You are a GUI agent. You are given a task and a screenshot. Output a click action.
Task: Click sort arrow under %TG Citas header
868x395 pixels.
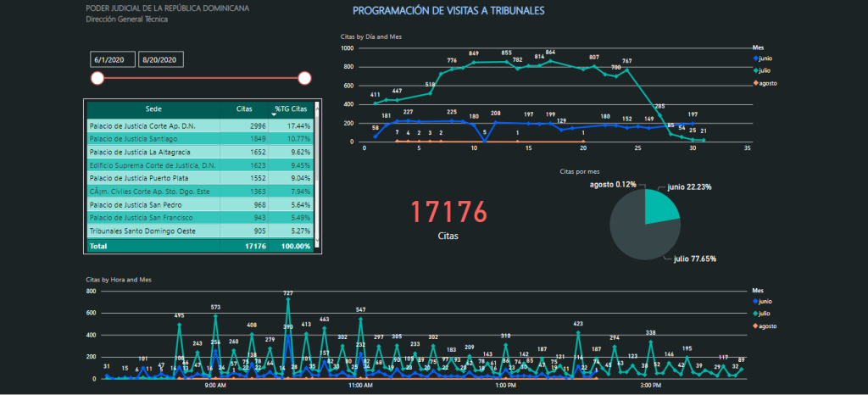pos(274,114)
